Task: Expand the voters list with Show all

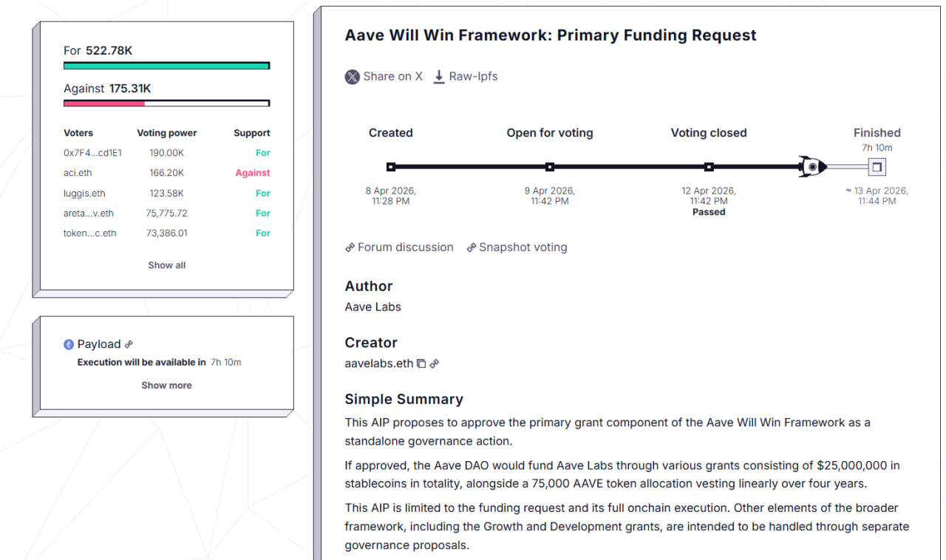Action: (x=166, y=265)
